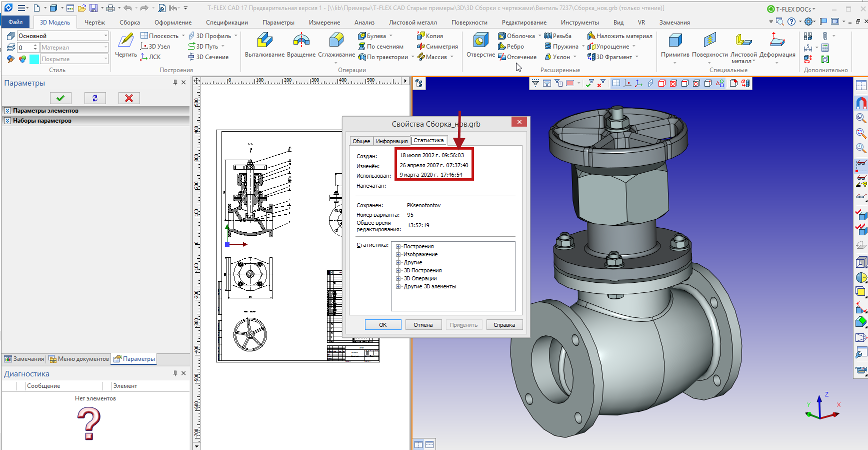
Task: Click Наложить материал tool
Action: 620,36
